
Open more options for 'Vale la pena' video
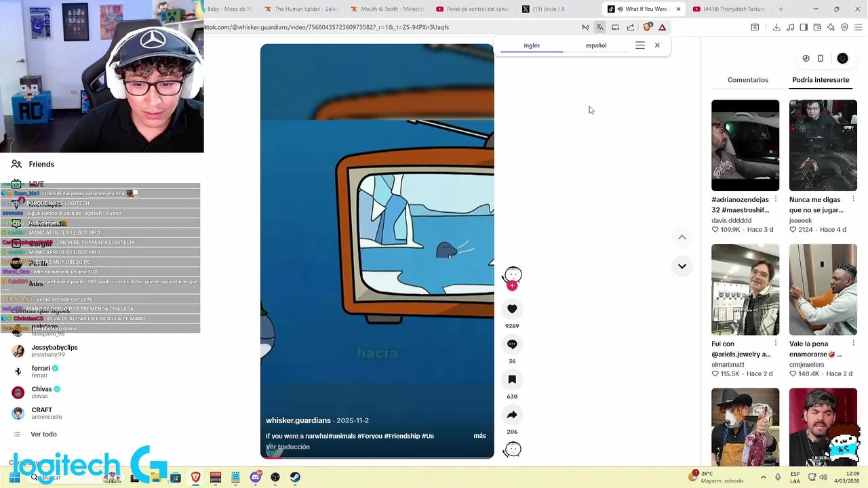click(853, 344)
